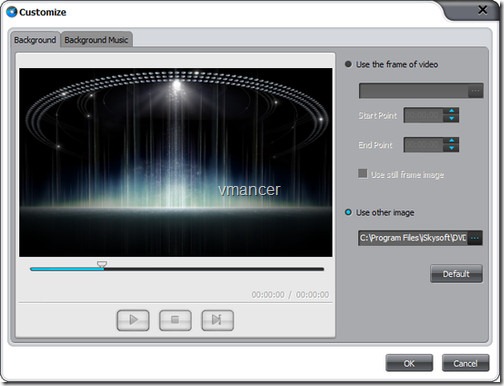504x386 pixels.
Task: Click the C:\Program Files image path field
Action: 413,238
